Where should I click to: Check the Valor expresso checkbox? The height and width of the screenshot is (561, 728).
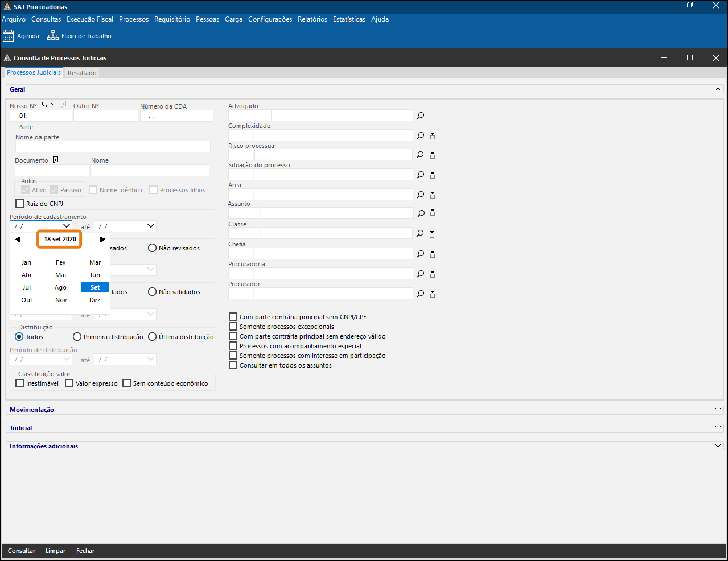[69, 383]
